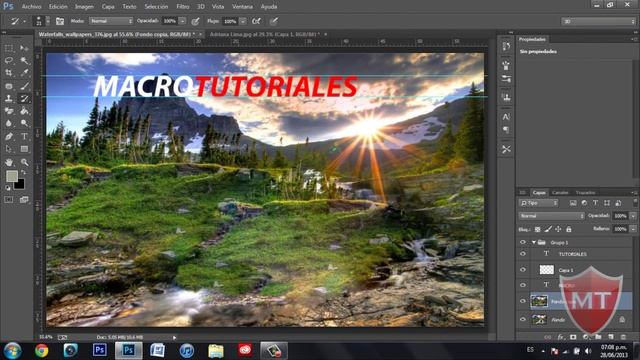The width and height of the screenshot is (640, 360).
Task: Set the foreground color swatch
Action: pyautogui.click(x=11, y=176)
